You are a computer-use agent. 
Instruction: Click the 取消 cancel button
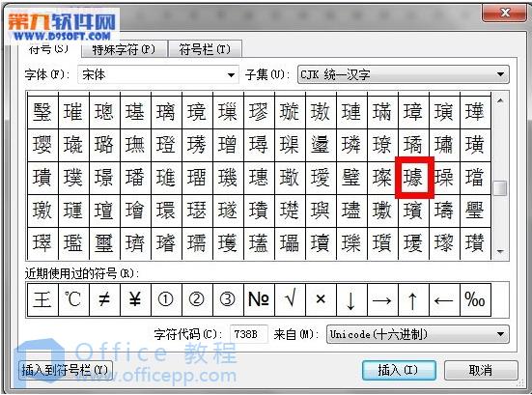(x=481, y=370)
